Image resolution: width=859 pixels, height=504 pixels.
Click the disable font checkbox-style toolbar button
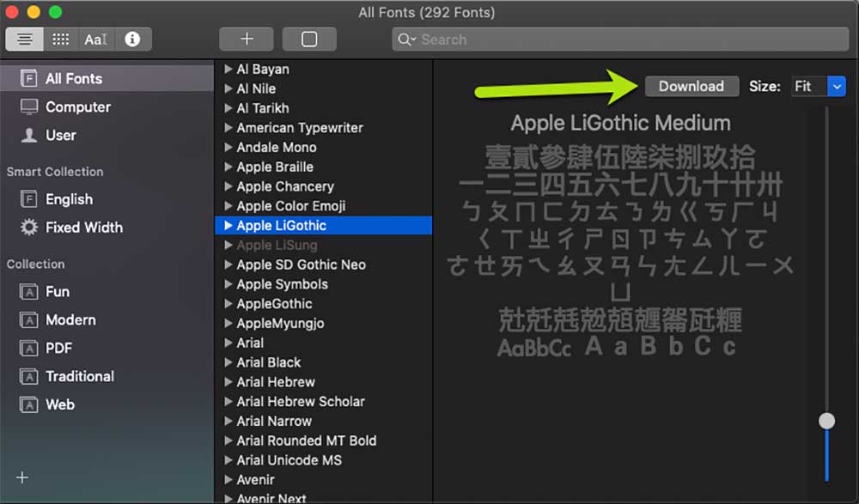pos(309,39)
